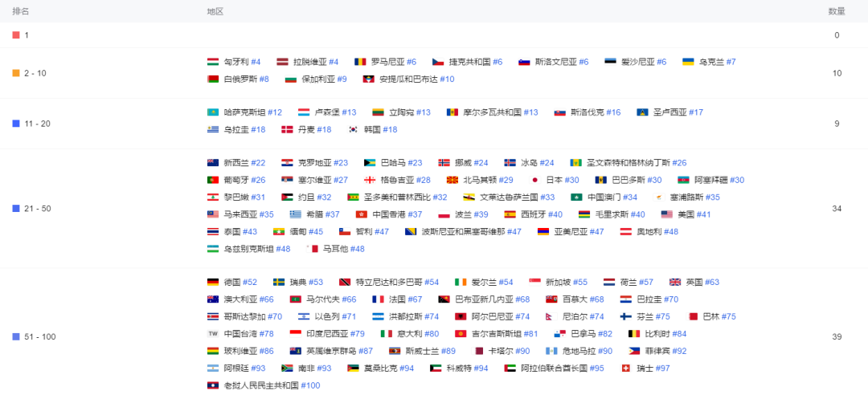This screenshot has height=399, width=868.
Task: Click the Denmark flag icon
Action: tap(287, 129)
